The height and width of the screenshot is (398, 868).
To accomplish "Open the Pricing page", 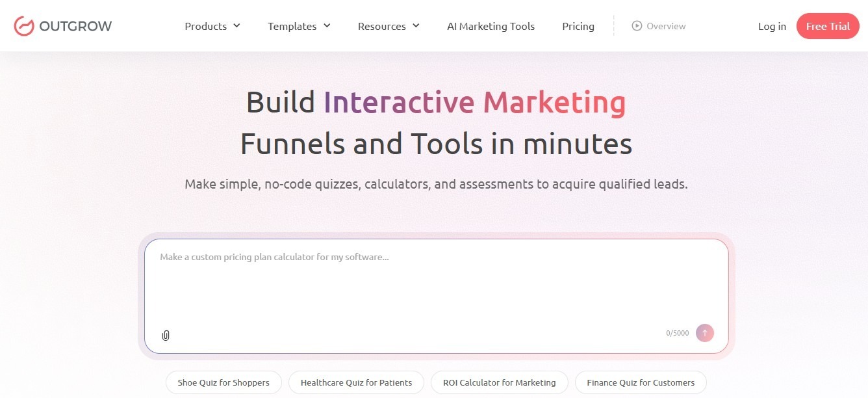I will (x=578, y=27).
